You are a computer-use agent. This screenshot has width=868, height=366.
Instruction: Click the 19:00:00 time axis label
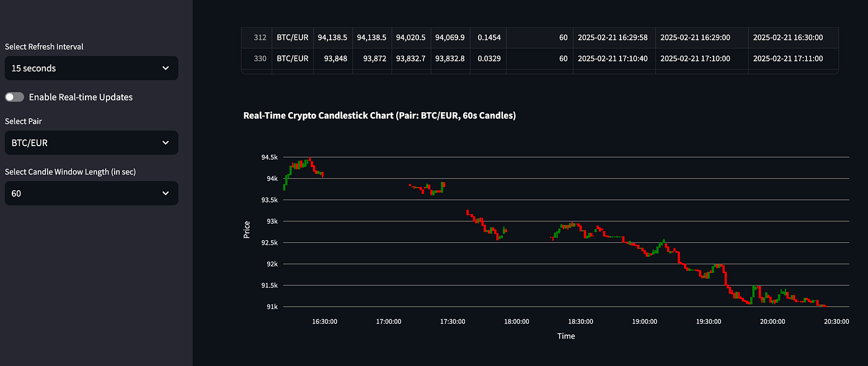(645, 321)
